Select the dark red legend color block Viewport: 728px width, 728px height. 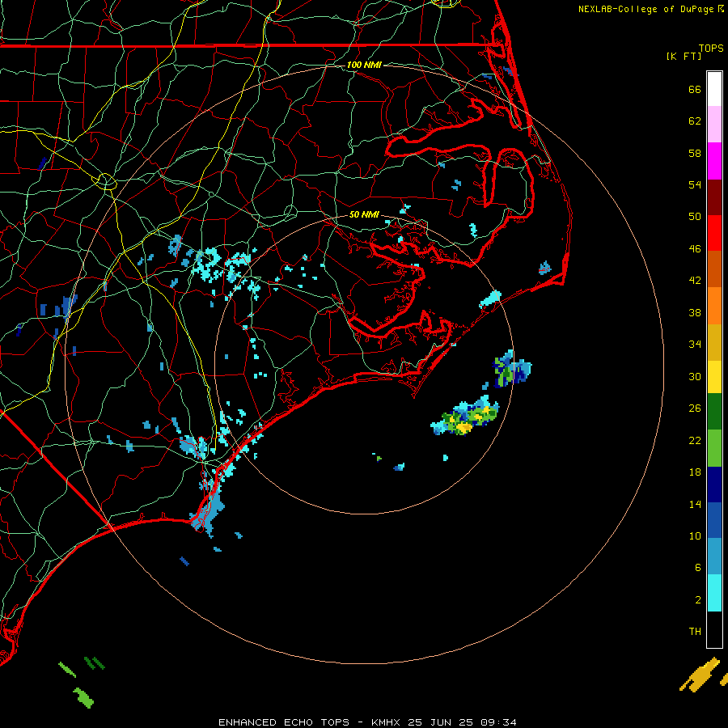714,197
